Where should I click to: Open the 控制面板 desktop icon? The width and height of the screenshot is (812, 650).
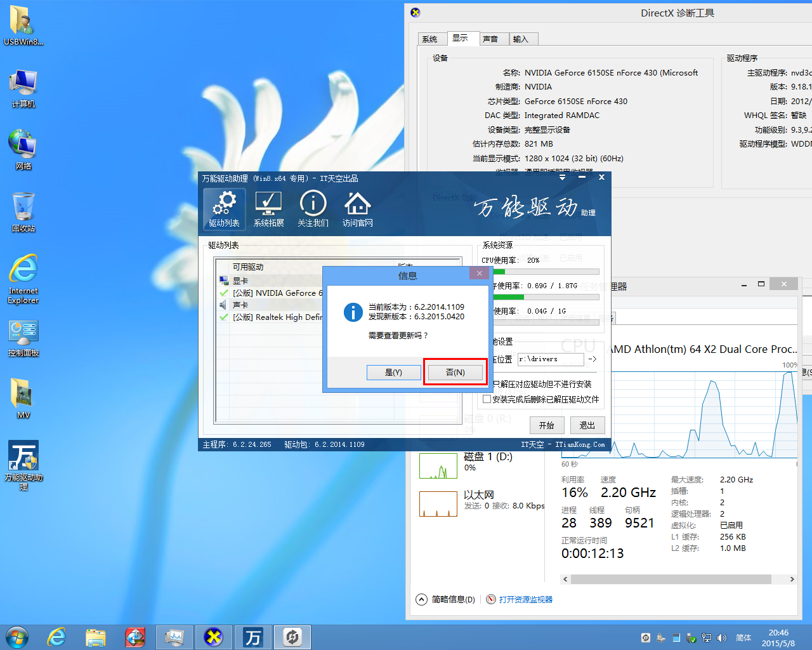coord(23,338)
